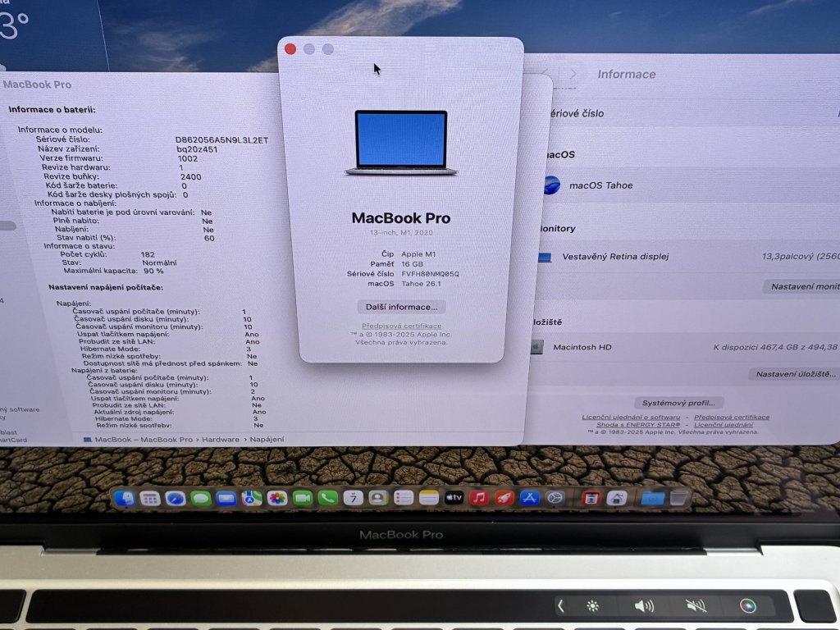Screen dimensions: 840x630
Task: Expand Touch Bar control strip chevron
Action: tap(561, 606)
